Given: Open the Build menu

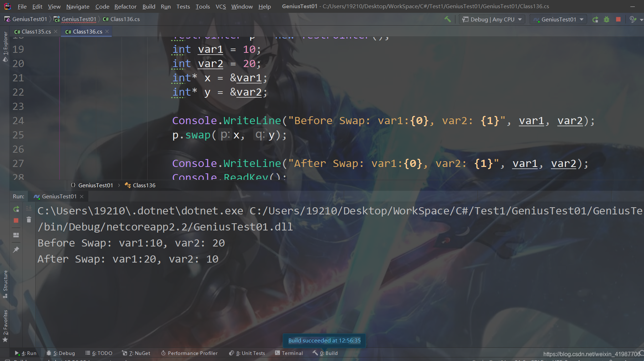Looking at the screenshot, I should coord(149,6).
